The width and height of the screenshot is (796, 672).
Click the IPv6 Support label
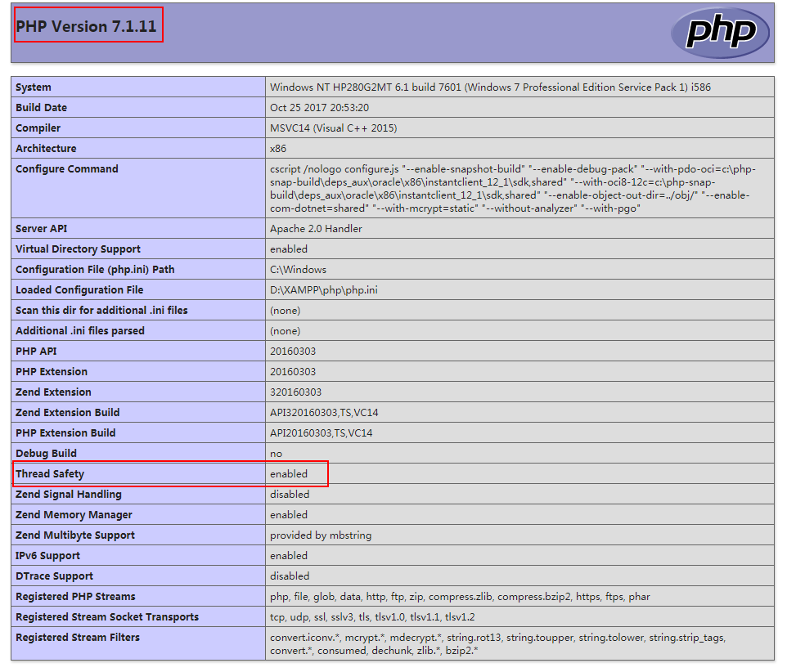click(x=47, y=555)
